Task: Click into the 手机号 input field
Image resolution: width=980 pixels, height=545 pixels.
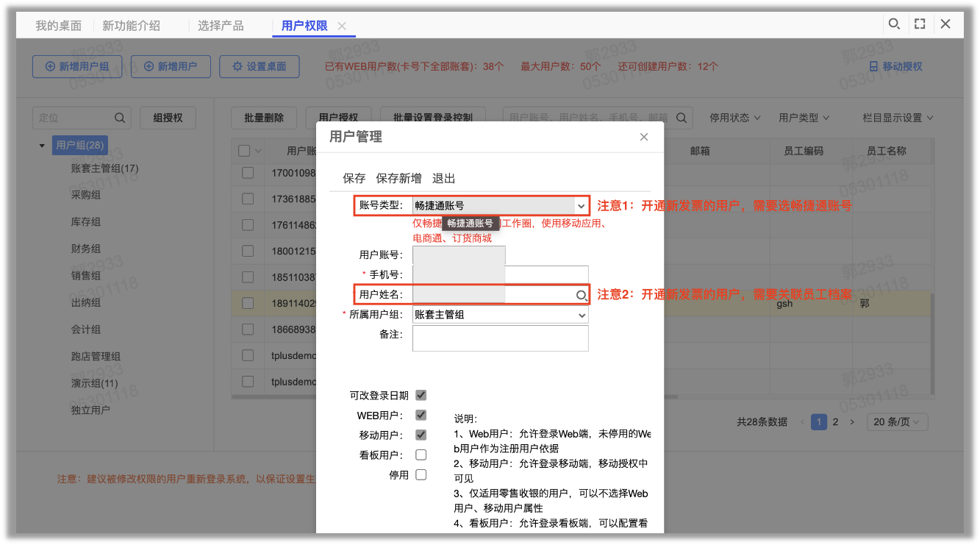Action: coord(500,275)
